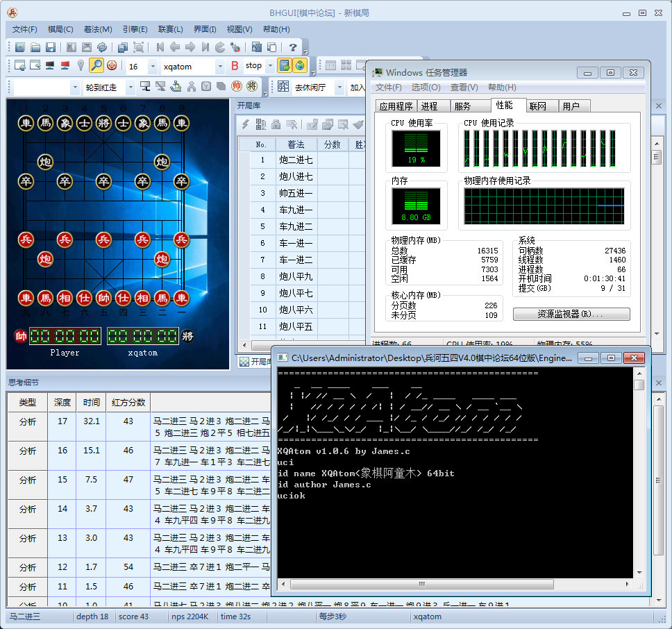Click the padlock icon in the 开局库 panel
The width and height of the screenshot is (672, 629).
coord(276,124)
